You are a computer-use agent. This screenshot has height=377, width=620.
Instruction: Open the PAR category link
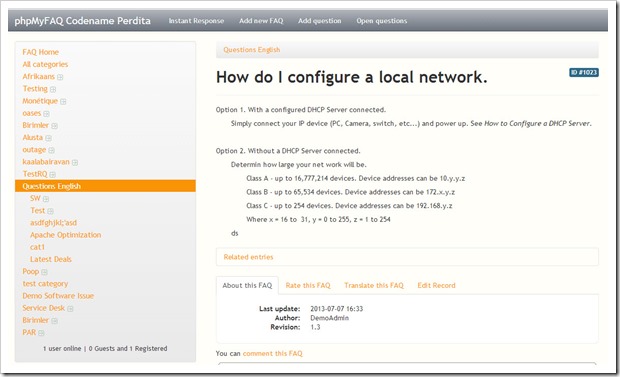[x=29, y=332]
